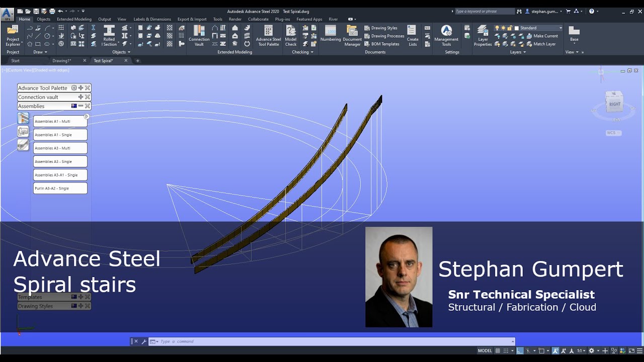Click the search binoculars icon

[519, 11]
